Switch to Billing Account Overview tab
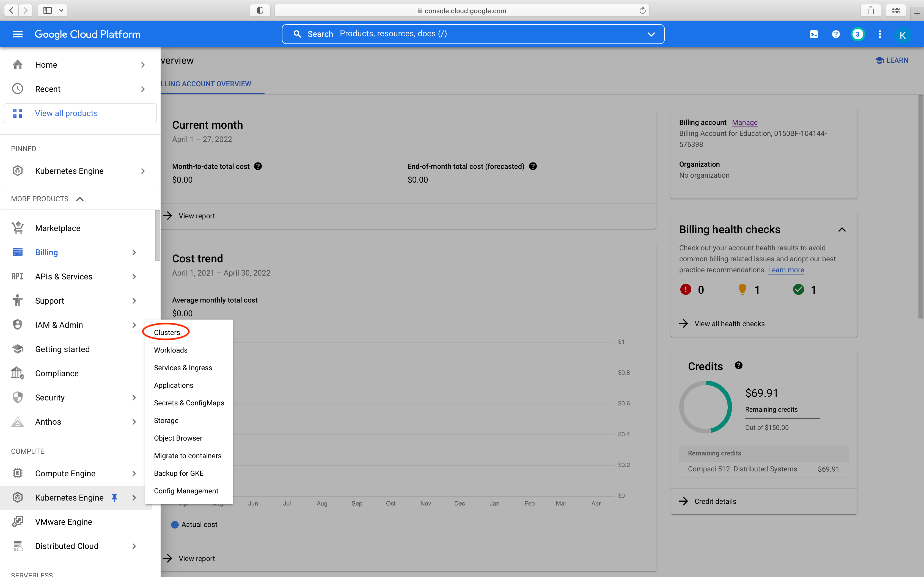This screenshot has height=577, width=924. (x=206, y=84)
